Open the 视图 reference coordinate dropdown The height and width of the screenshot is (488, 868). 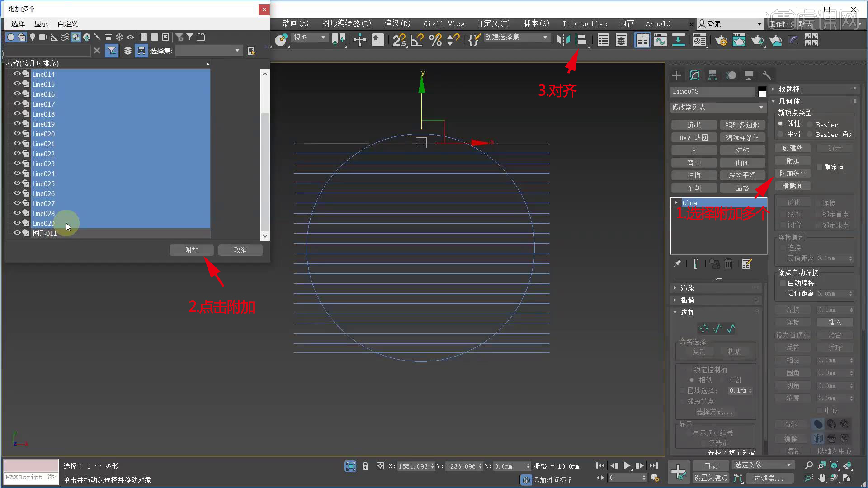click(309, 37)
